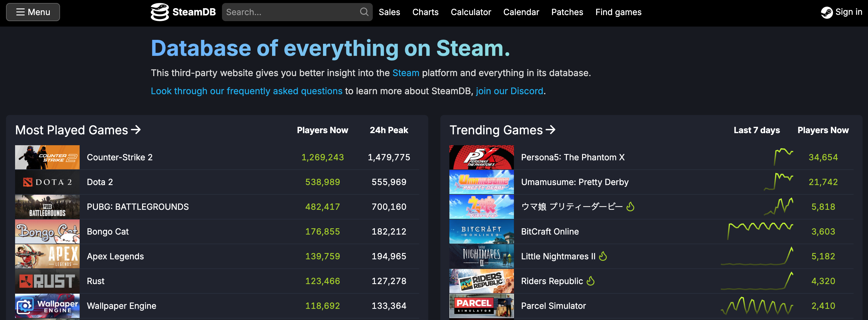Click the Parcel Simulator thumbnail
Viewport: 868px width, 320px height.
point(482,306)
